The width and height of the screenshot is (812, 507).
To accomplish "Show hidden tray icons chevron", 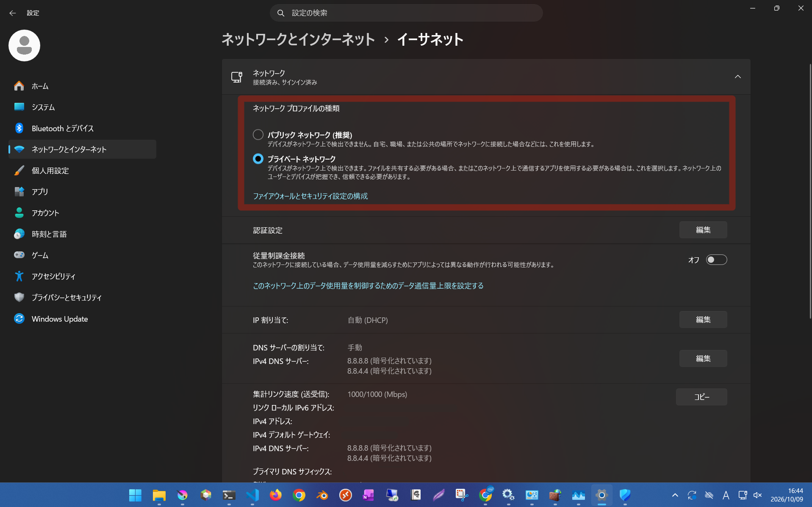I will (x=675, y=495).
